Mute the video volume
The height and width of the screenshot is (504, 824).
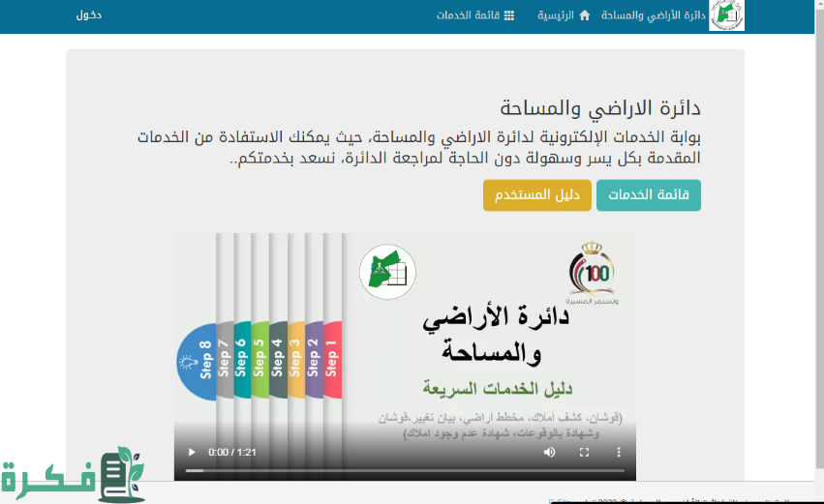click(x=549, y=452)
